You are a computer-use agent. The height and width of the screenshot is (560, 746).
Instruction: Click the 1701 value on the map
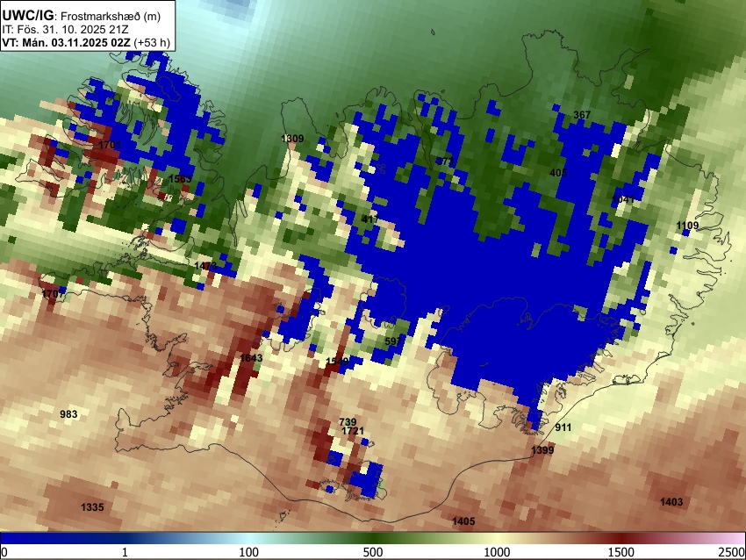tap(110, 144)
